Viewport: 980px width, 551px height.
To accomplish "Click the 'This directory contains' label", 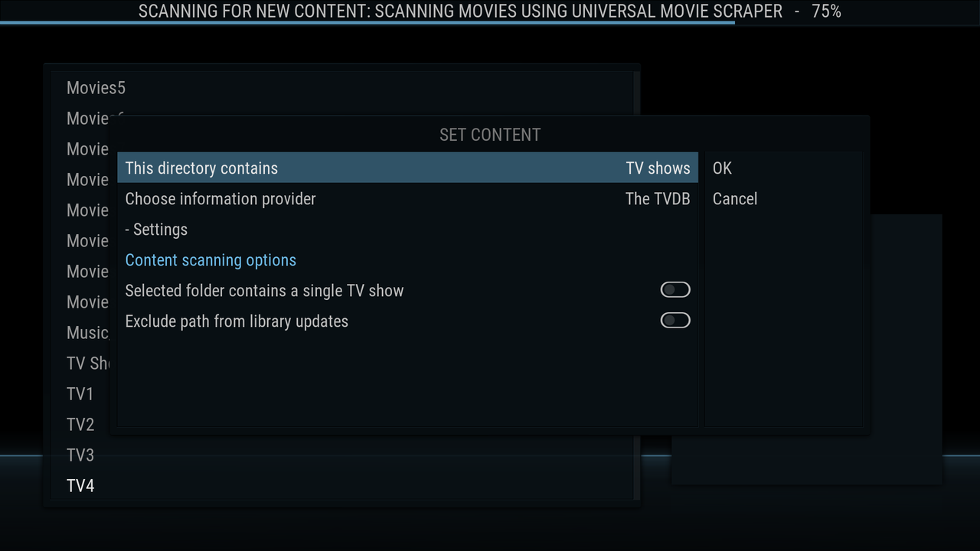I will (201, 168).
